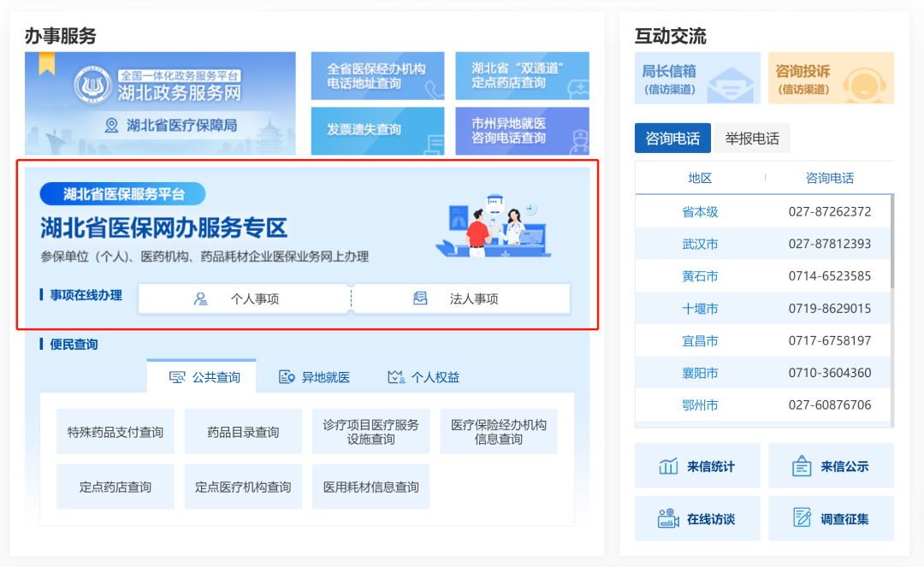Click phone number 0710-3604360
Viewport: 924px width, 567px height.
click(830, 373)
